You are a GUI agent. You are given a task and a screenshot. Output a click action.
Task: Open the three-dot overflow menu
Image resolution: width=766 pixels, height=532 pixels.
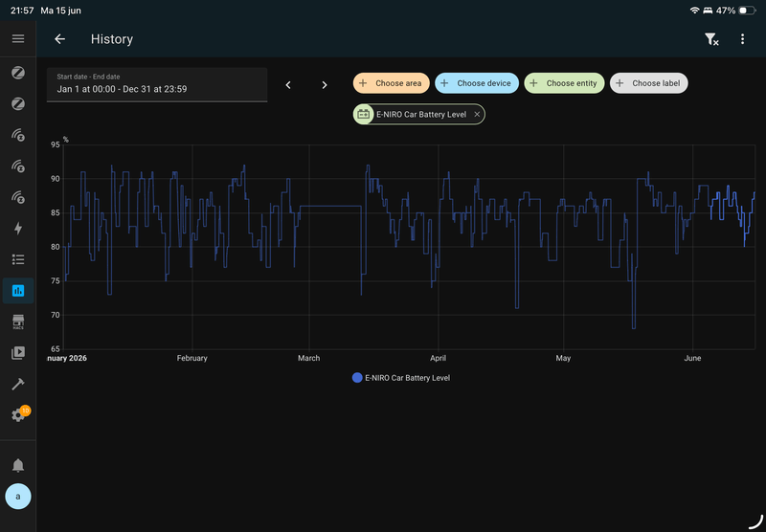742,39
